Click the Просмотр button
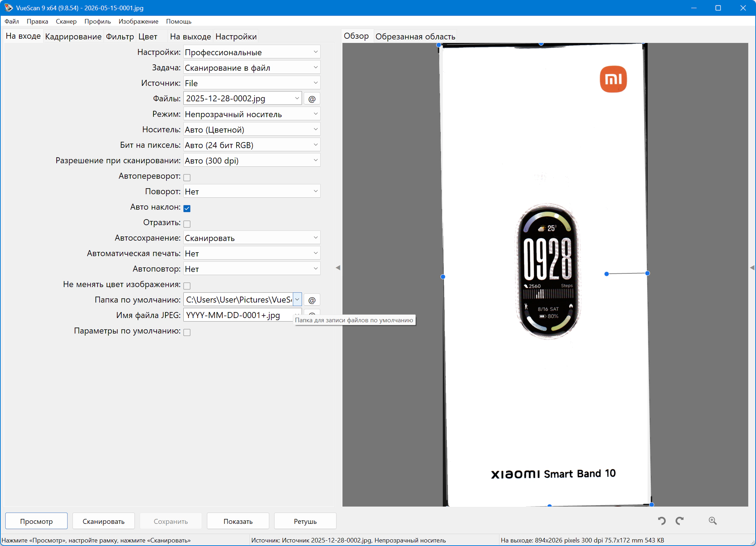The height and width of the screenshot is (546, 756). (36, 521)
